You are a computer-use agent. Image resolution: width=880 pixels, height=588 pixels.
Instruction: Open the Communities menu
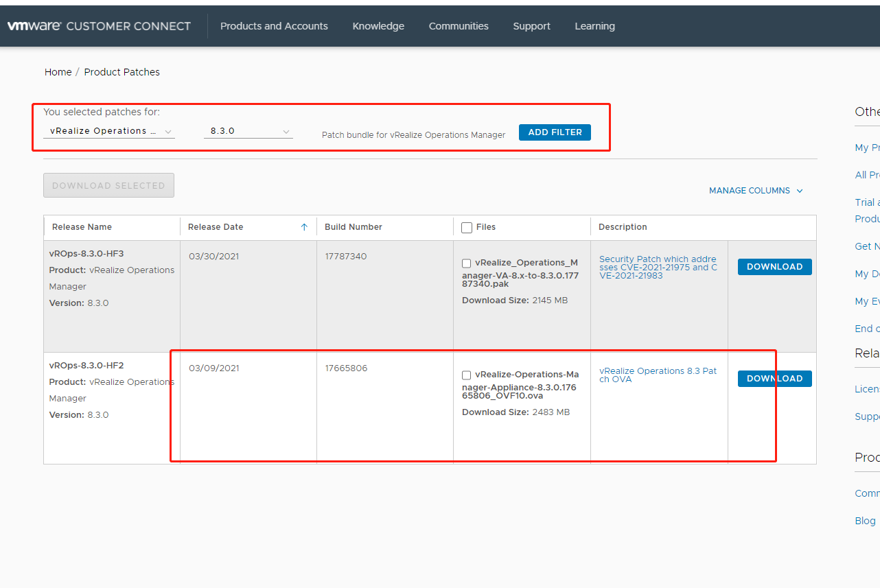(459, 26)
